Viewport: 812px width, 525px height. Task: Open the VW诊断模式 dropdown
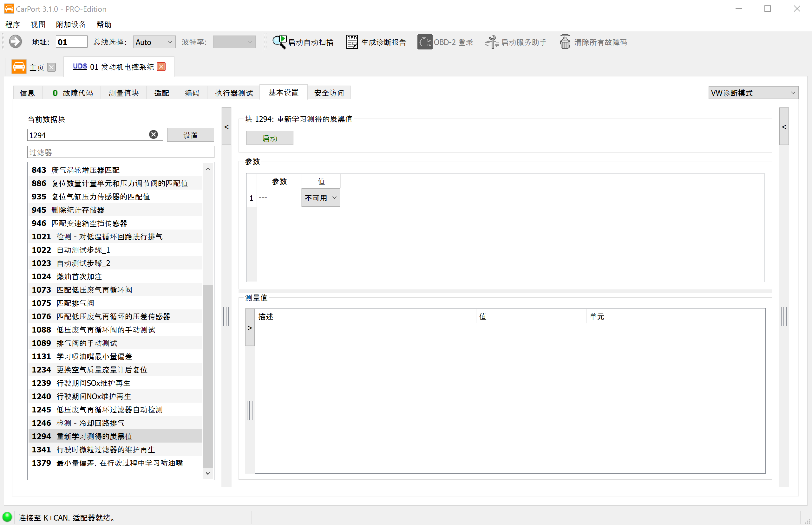(753, 93)
